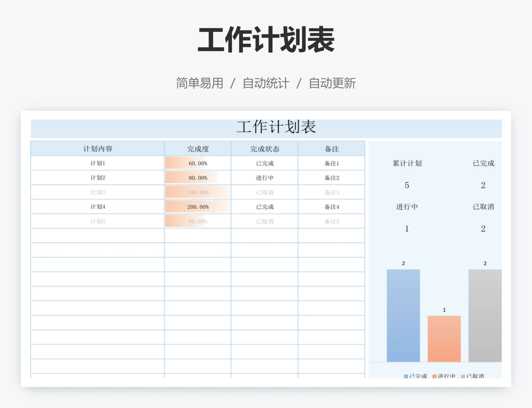The height and width of the screenshot is (408, 532).
Task: Click the 进行中 statistic label in side panel
Action: [x=407, y=207]
